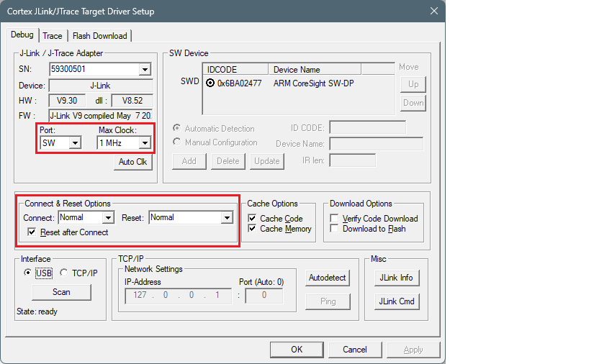This screenshot has width=612, height=364.
Task: Disable the Cache Memory option
Action: pyautogui.click(x=253, y=229)
